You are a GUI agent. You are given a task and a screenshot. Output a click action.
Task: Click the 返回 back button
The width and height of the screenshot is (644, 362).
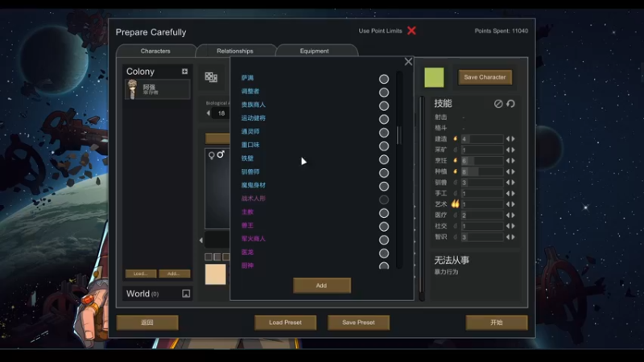click(x=147, y=323)
